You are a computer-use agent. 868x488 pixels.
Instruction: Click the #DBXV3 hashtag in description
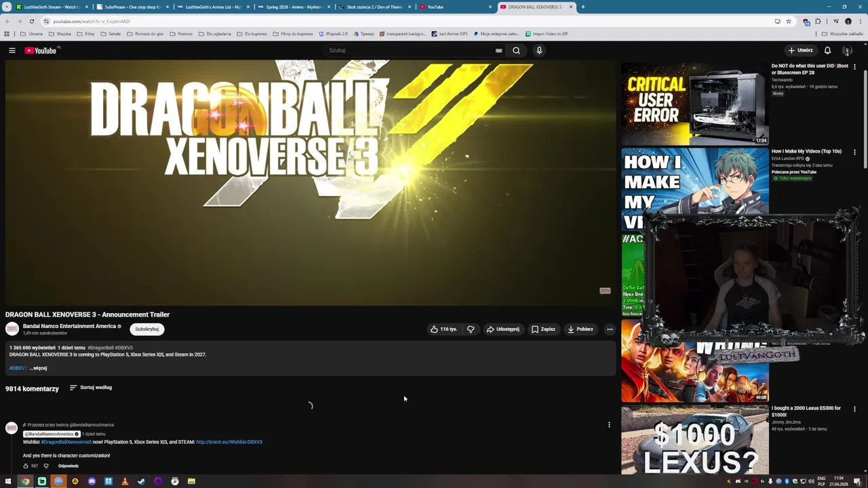(18, 368)
